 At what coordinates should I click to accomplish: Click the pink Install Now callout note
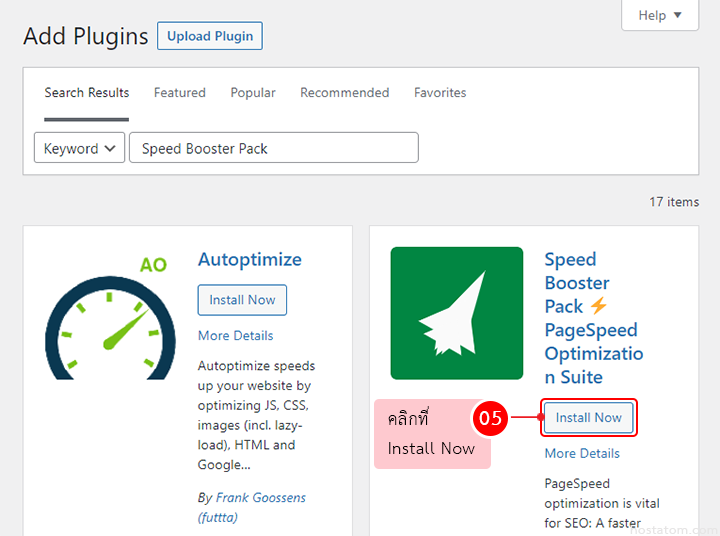click(431, 434)
